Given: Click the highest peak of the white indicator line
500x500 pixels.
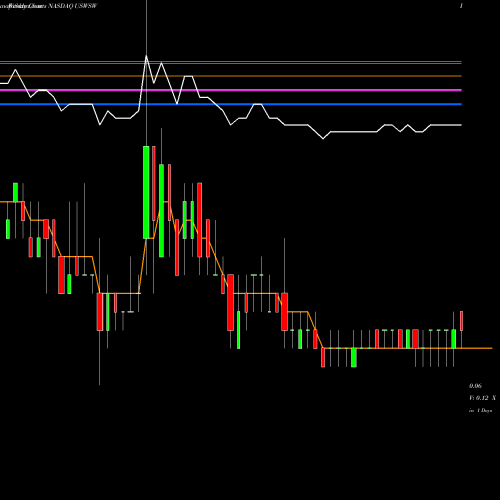Looking at the screenshot, I should click(x=146, y=56).
